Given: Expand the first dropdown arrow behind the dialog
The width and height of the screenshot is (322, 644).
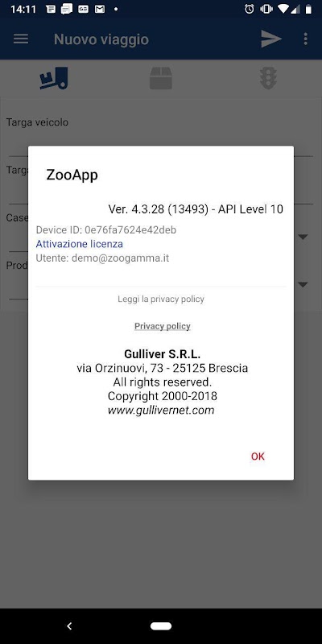Looking at the screenshot, I should [303, 237].
